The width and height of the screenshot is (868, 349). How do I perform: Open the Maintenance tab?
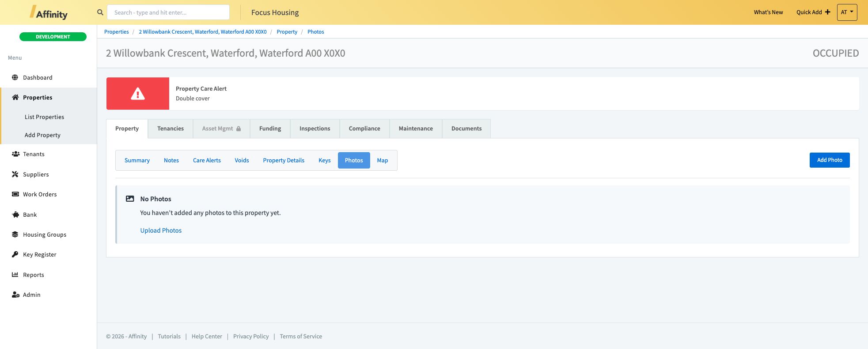pyautogui.click(x=416, y=129)
